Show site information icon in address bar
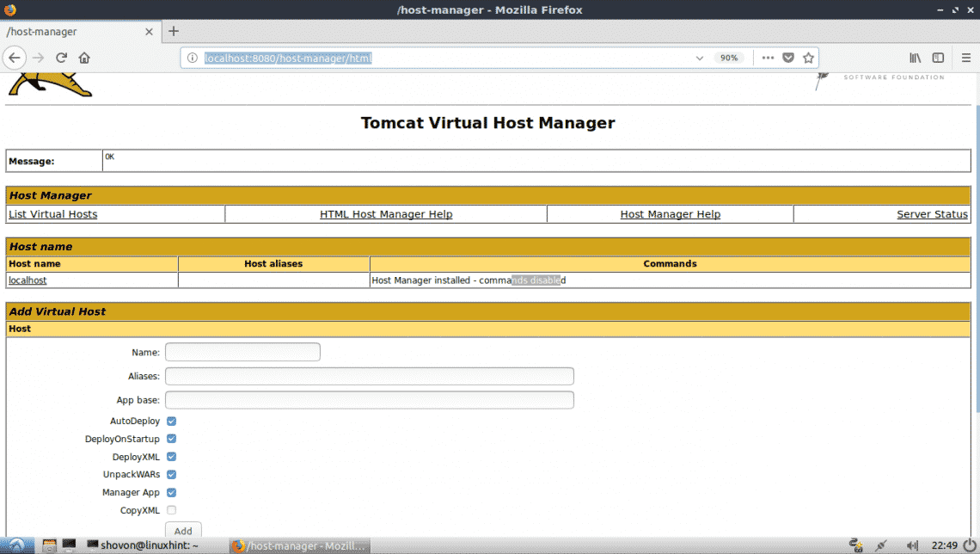The width and height of the screenshot is (980, 554). point(193,58)
